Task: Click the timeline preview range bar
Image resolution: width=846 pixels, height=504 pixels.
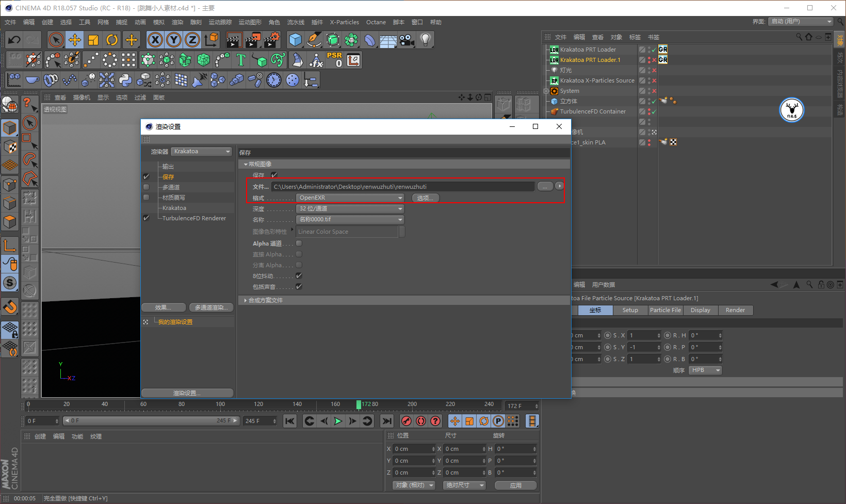Action: 151,421
